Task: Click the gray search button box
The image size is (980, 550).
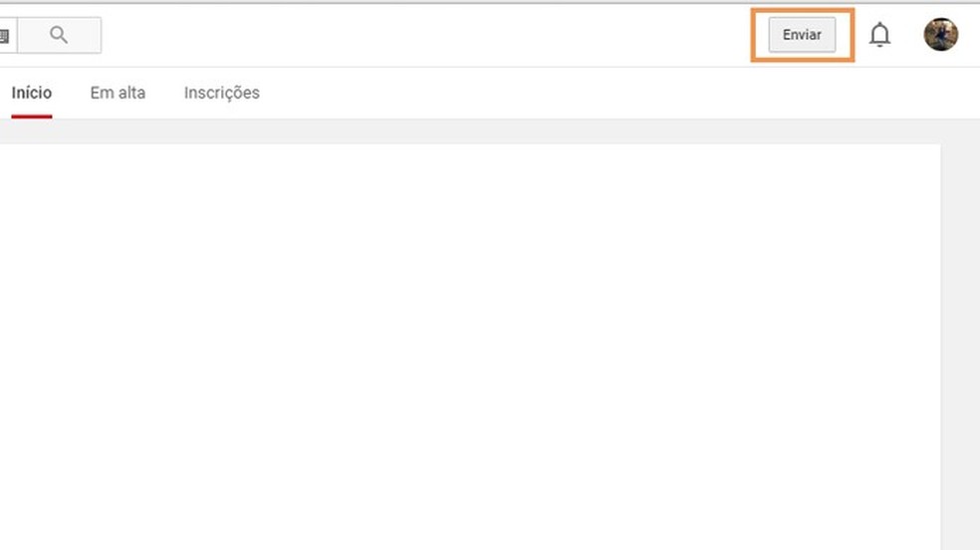Action: (x=59, y=36)
